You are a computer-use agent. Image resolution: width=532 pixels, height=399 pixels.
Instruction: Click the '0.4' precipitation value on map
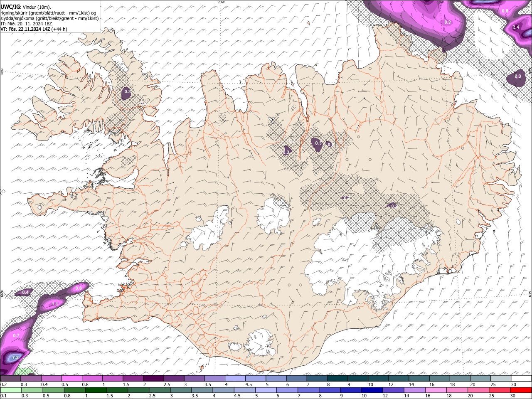pos(25,293)
